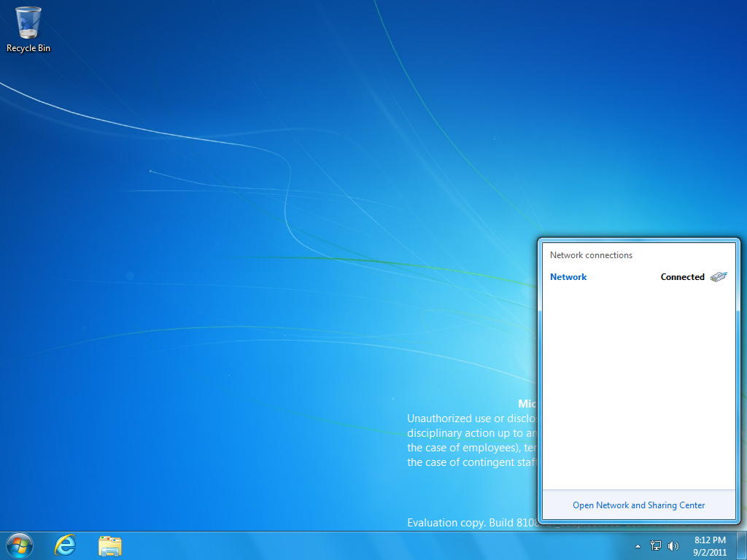
Task: Click empty taskbar space beside Explorer
Action: (365, 545)
